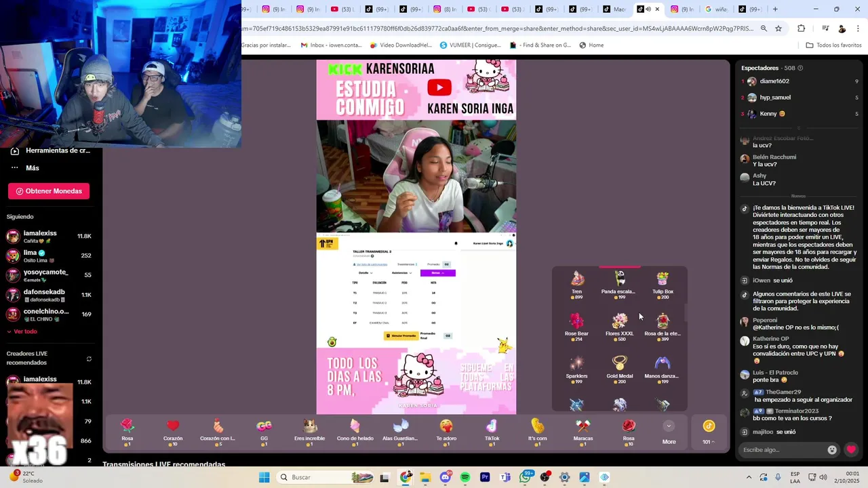This screenshot has height=488, width=868.
Task: Open the coin balance 101 dropdown
Action: (x=709, y=432)
